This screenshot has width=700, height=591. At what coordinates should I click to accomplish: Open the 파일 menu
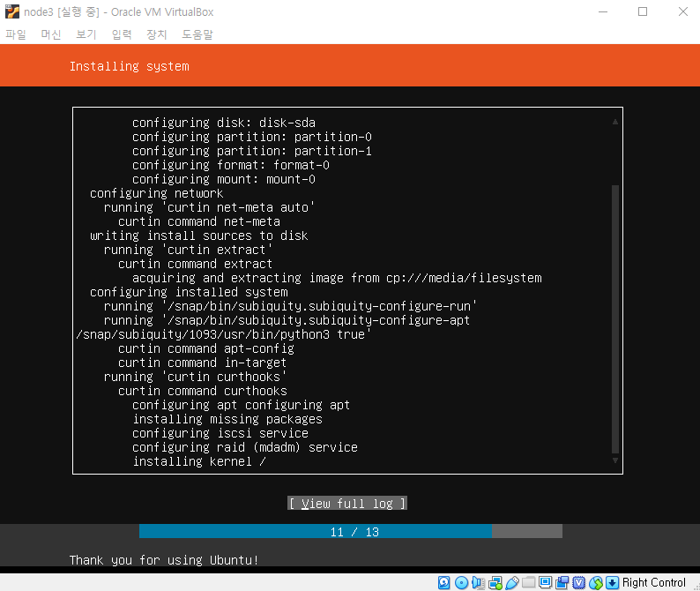[x=16, y=34]
